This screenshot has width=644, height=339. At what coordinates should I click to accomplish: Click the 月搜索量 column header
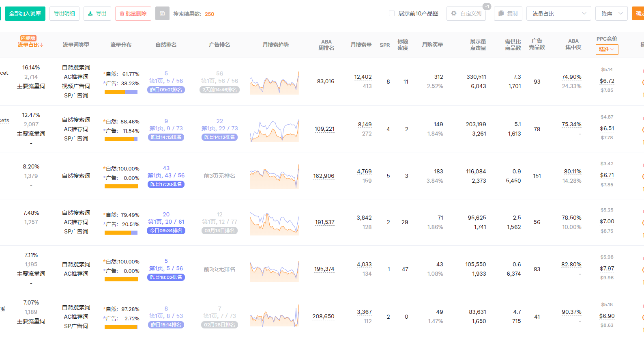361,45
